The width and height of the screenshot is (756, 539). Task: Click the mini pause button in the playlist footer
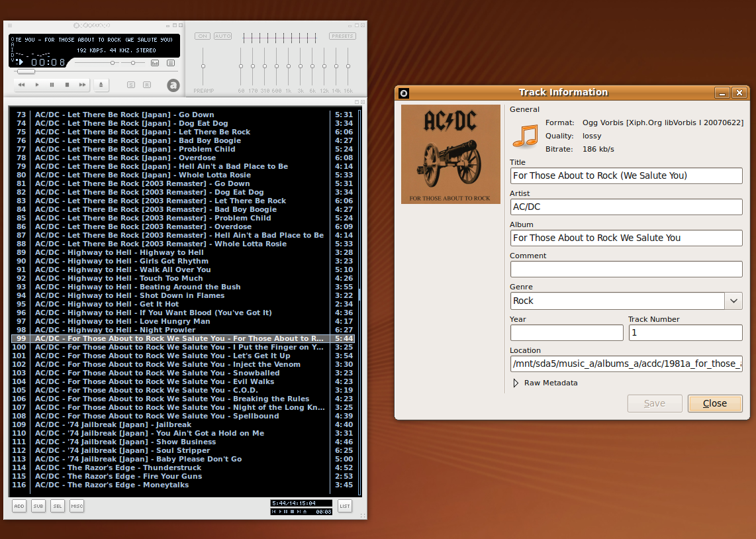click(286, 511)
